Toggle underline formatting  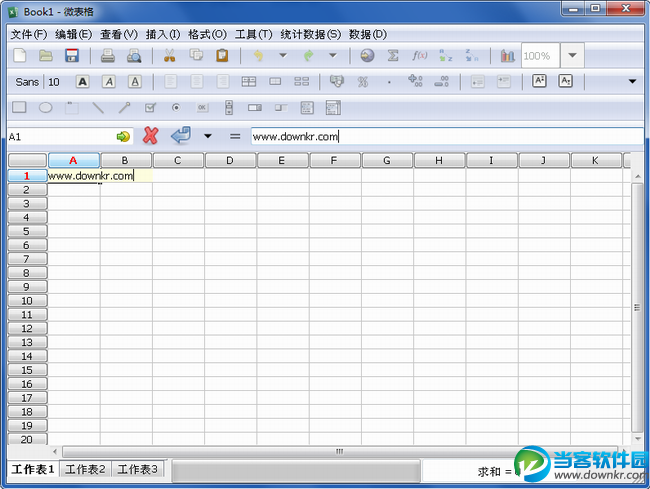135,82
